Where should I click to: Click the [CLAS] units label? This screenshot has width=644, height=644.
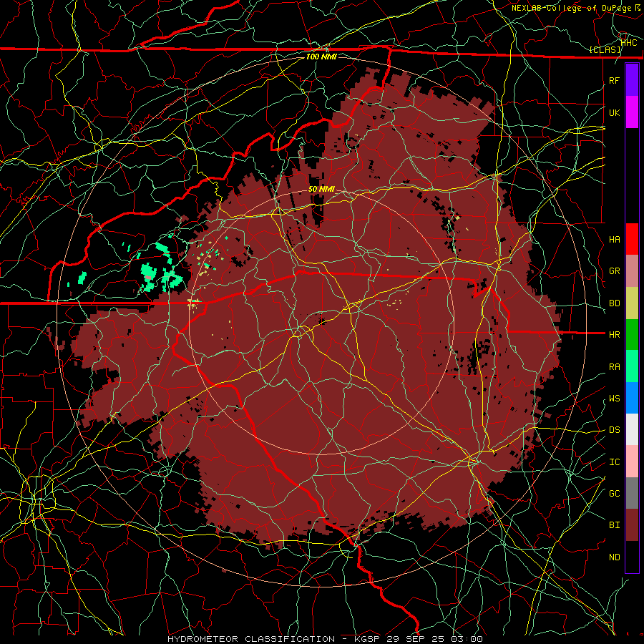605,50
